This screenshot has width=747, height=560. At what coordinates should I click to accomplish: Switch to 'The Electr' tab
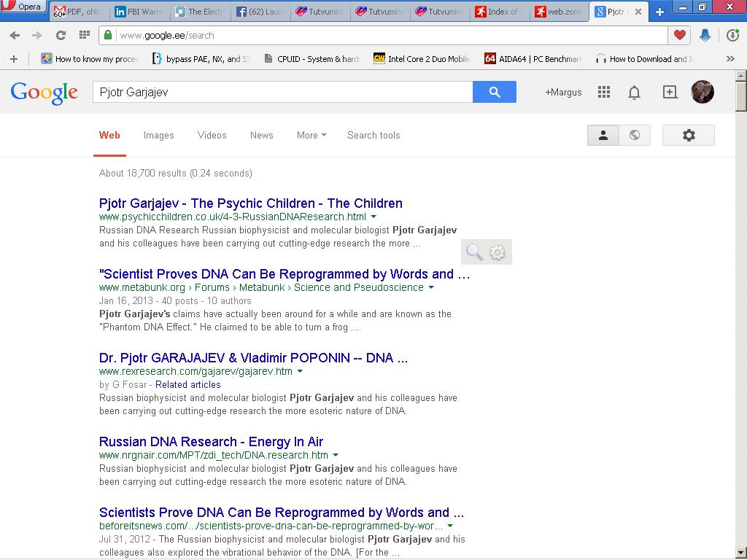(x=199, y=12)
